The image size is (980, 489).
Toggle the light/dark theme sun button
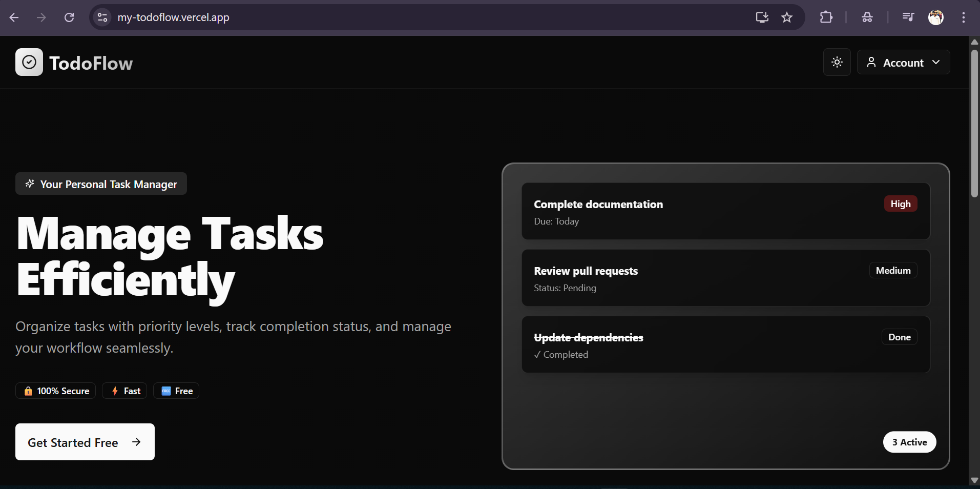[x=837, y=63]
